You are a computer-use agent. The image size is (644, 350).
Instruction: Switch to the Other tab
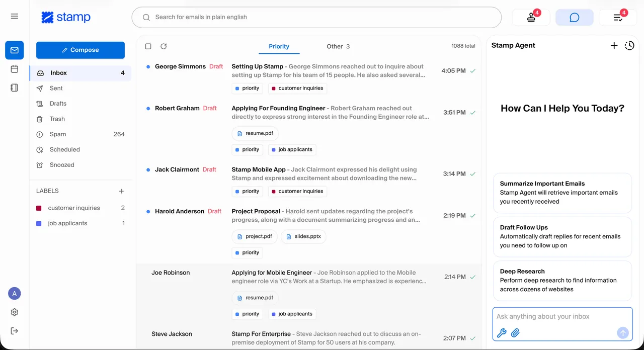pos(338,46)
